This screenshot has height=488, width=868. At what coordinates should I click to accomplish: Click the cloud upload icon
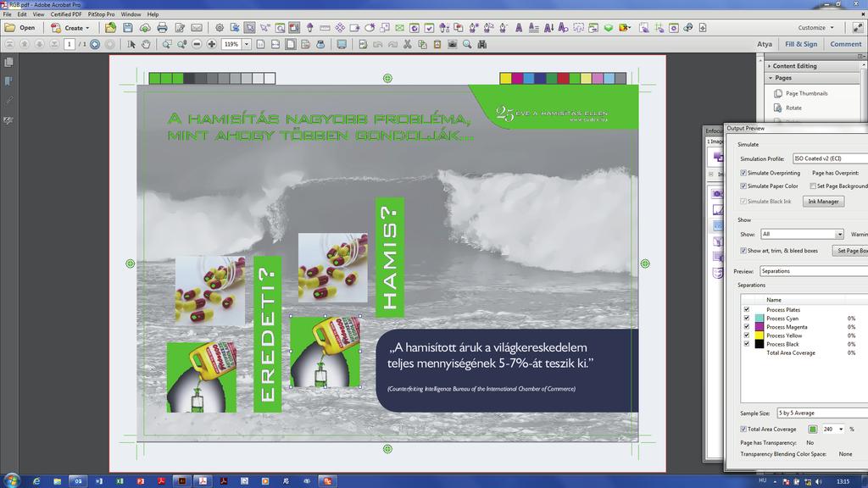145,28
